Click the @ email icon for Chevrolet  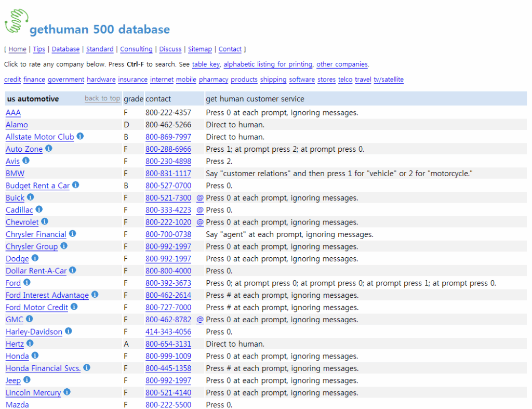click(200, 222)
